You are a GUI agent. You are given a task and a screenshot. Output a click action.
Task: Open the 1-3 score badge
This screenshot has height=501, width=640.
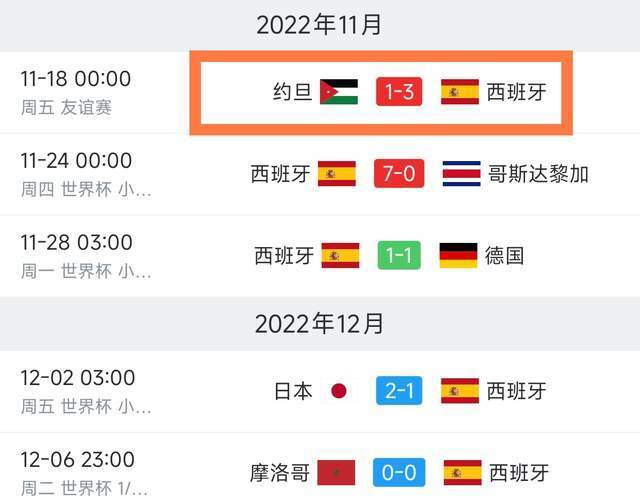point(399,93)
